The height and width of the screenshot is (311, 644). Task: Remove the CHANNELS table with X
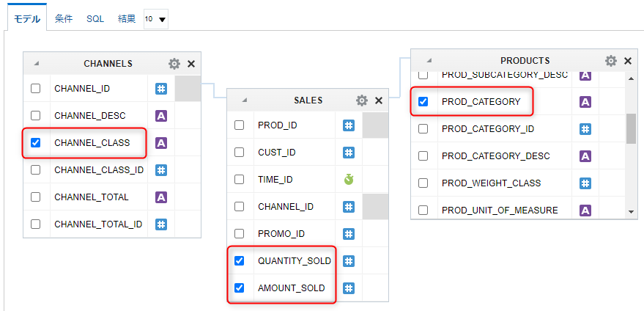pyautogui.click(x=191, y=64)
